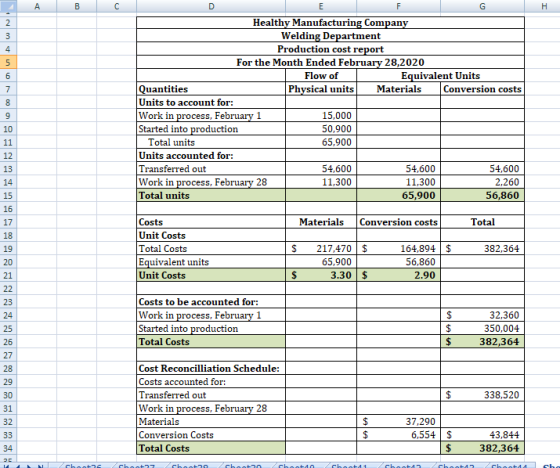Click 'Transferred out' label in row 13
Image resolution: width=560 pixels, height=468 pixels.
211,169
